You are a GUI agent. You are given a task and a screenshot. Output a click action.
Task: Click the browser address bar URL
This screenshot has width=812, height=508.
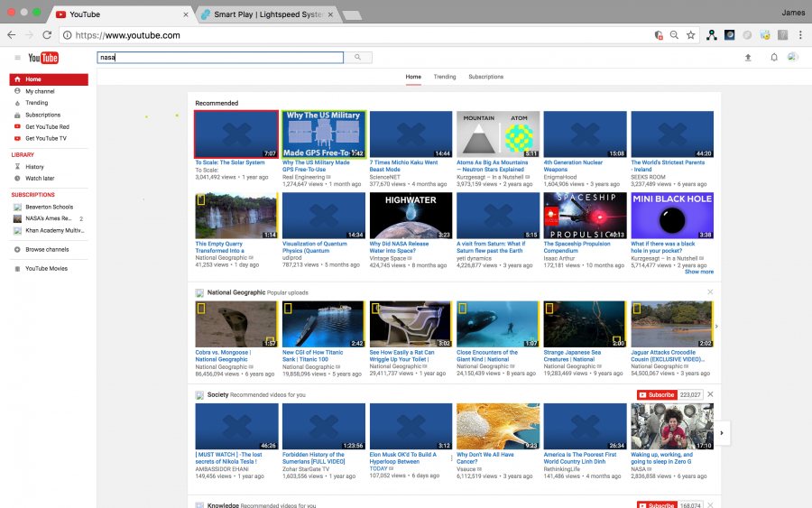128,35
